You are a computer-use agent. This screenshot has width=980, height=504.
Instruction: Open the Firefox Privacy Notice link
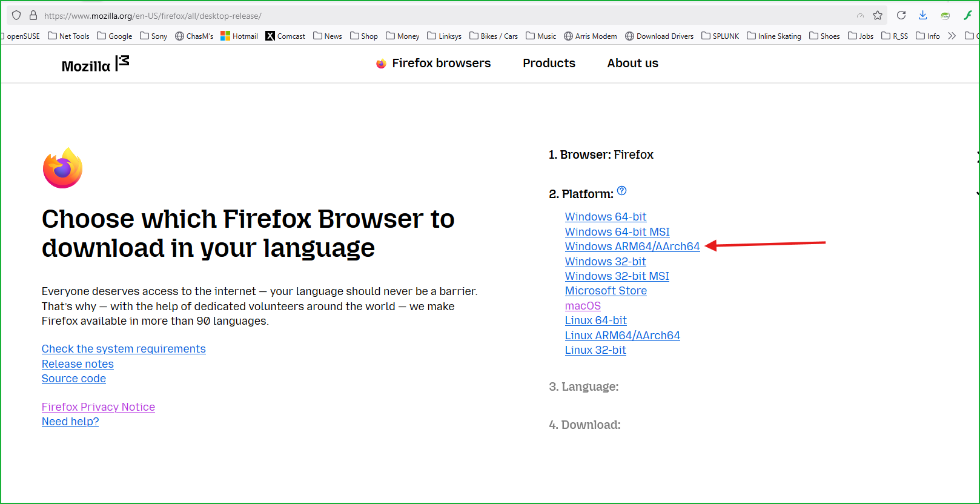[98, 407]
